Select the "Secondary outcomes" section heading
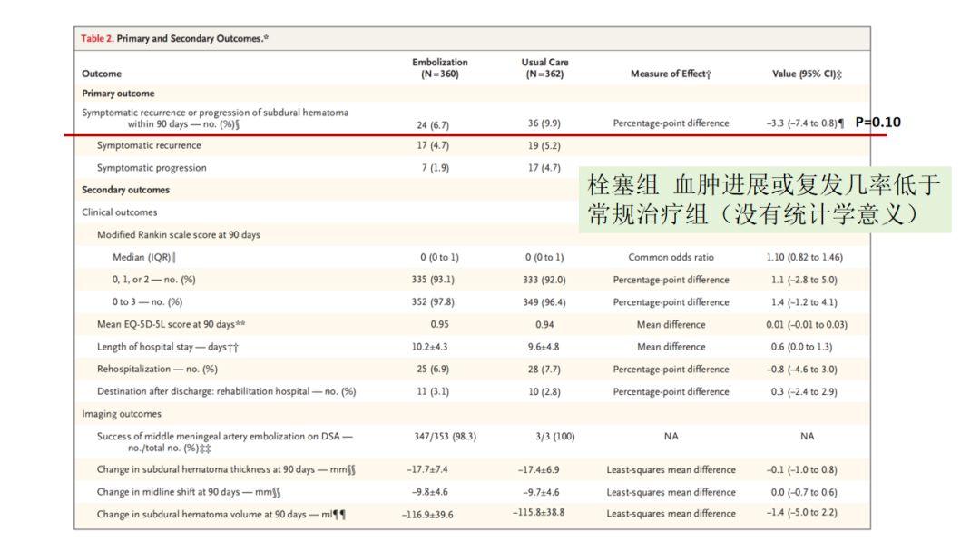 click(x=125, y=190)
